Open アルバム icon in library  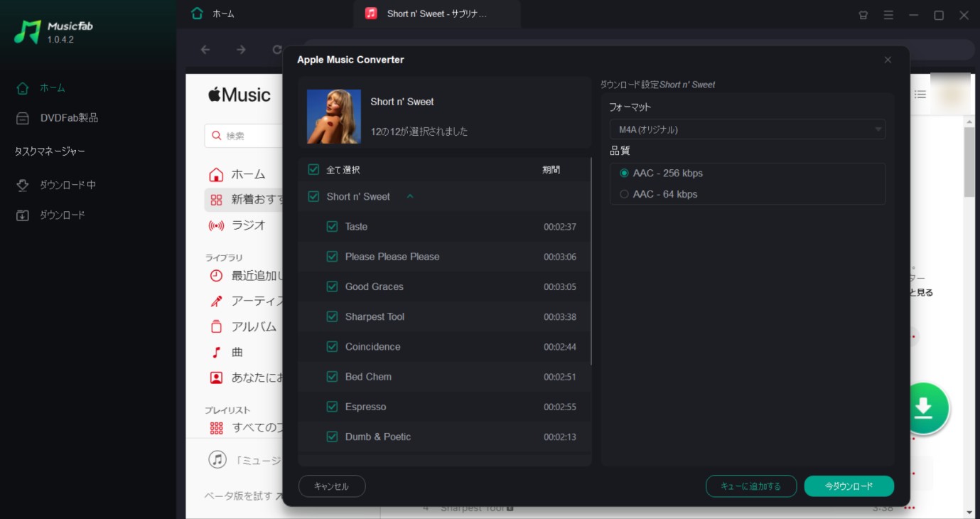216,327
